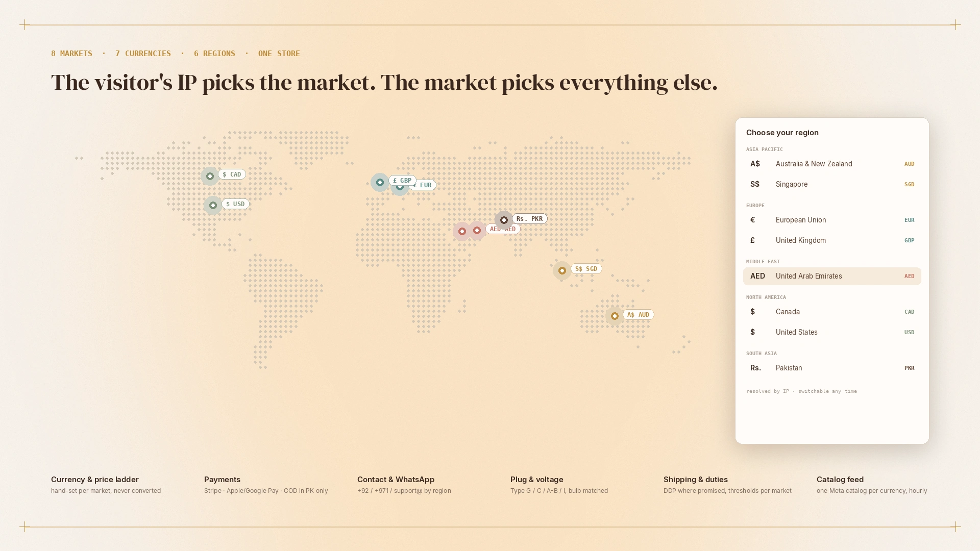Screen dimensions: 980x551
Task: Select the GBP map pin marker
Action: tap(380, 182)
